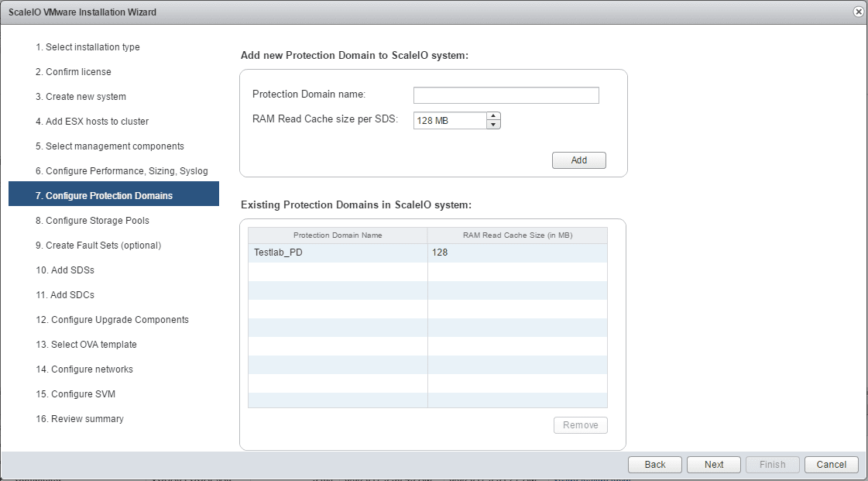Cancel the installation wizard
Image resolution: width=868 pixels, height=481 pixels.
pyautogui.click(x=831, y=465)
